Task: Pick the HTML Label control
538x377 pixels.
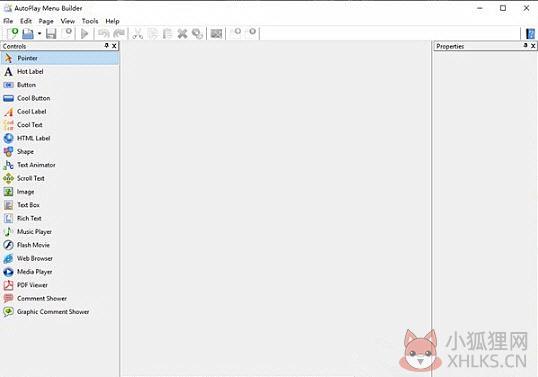Action: (x=60, y=138)
